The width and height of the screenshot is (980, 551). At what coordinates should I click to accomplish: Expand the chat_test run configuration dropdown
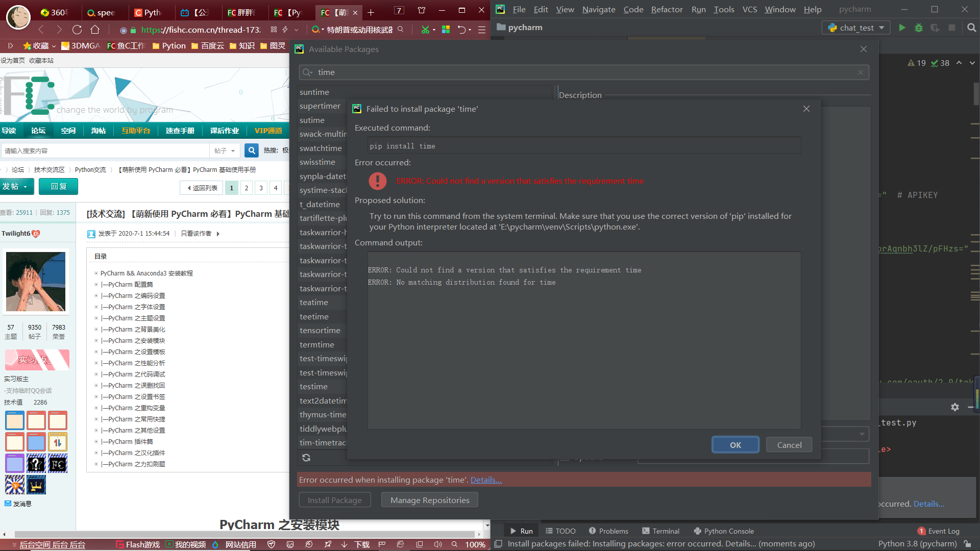click(856, 28)
